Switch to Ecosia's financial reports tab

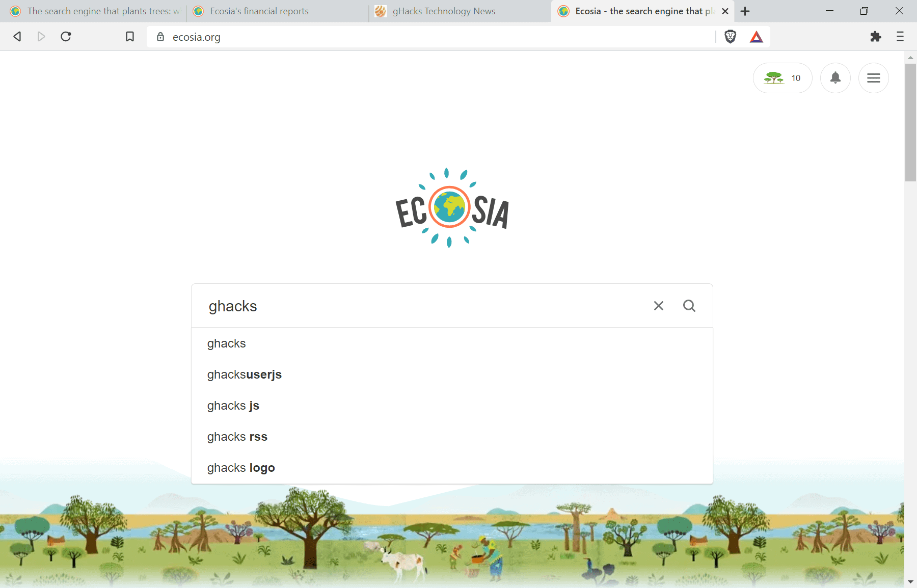click(x=278, y=11)
